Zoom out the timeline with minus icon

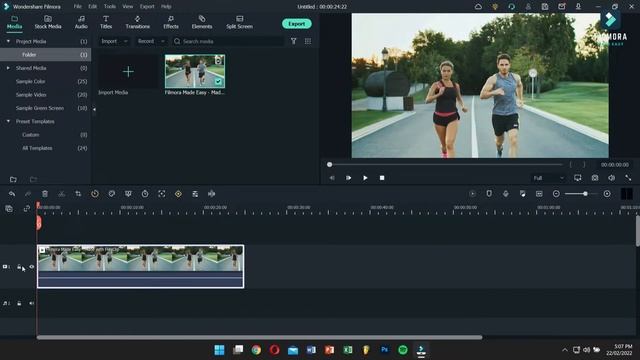556,194
